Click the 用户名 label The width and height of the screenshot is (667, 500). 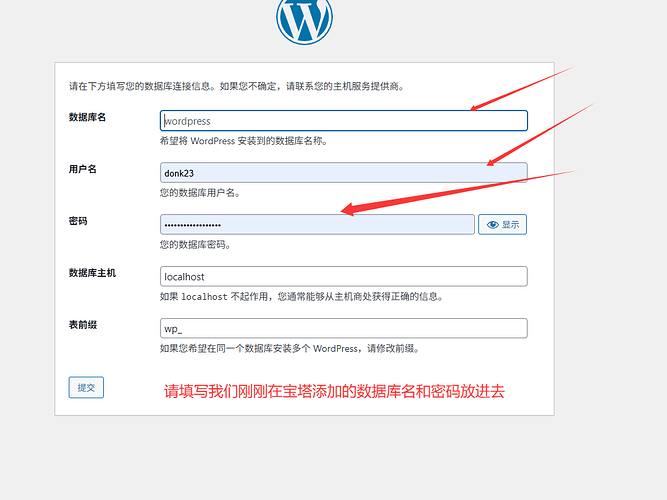click(83, 169)
